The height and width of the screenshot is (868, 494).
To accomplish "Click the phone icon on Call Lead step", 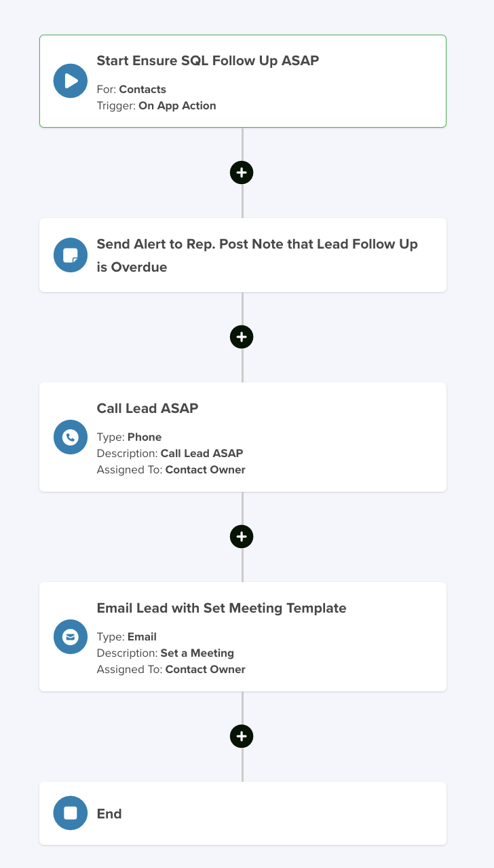I will 71,437.
